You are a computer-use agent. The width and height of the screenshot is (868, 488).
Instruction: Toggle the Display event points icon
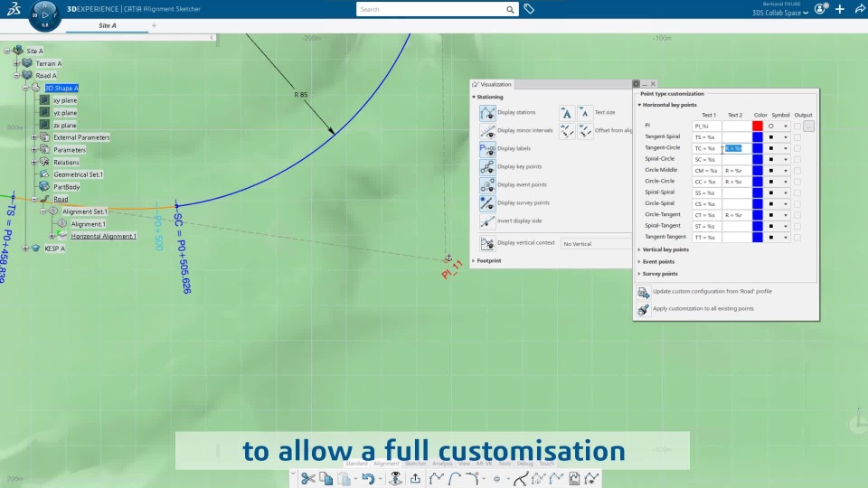[x=487, y=185]
